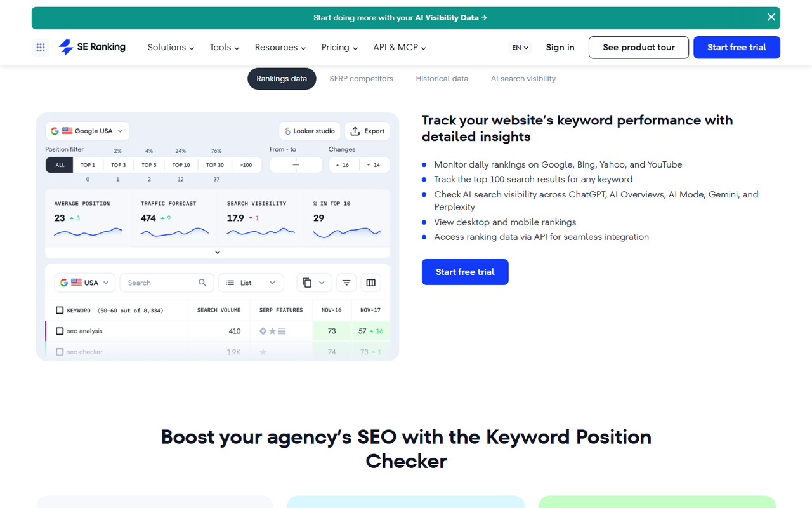Screen dimensions: 812x508
Task: Open the apps grid menu icon
Action: (41, 47)
